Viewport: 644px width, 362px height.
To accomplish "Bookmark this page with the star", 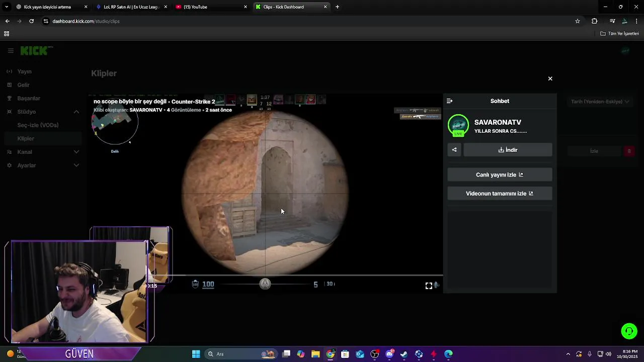I will (x=578, y=21).
